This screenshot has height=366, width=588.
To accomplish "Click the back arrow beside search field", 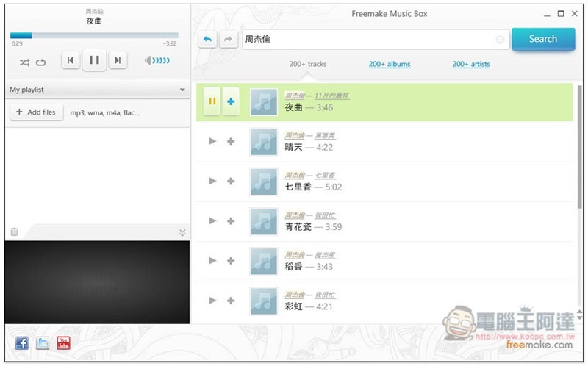I will tap(208, 40).
